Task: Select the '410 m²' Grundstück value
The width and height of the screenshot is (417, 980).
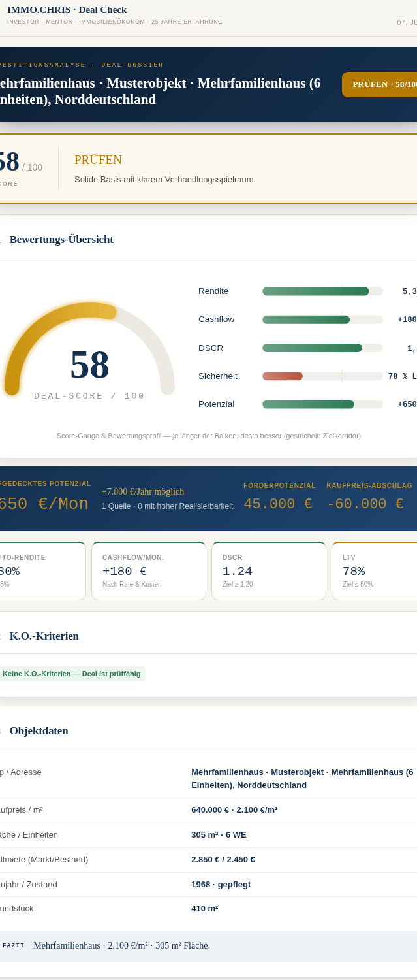Action: pyautogui.click(x=205, y=909)
